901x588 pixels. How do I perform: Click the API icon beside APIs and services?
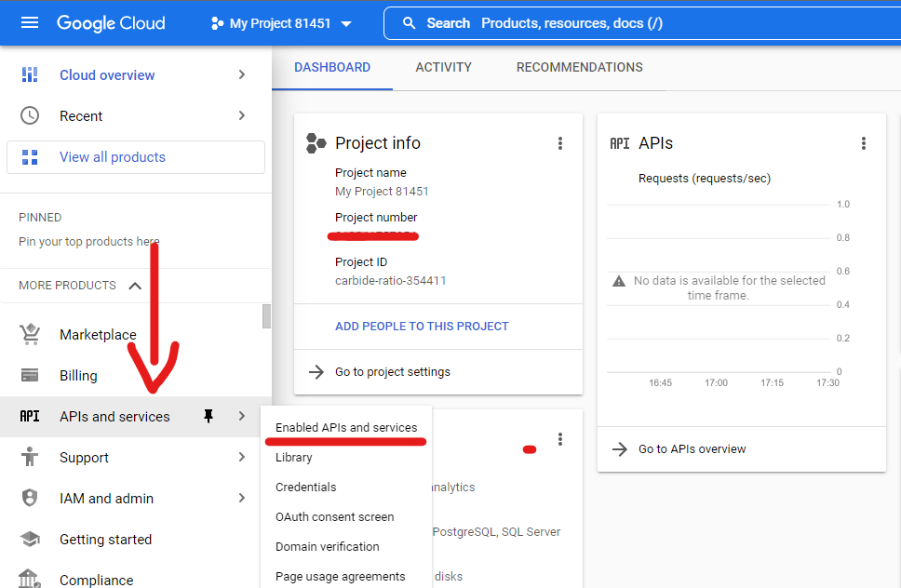click(x=30, y=416)
